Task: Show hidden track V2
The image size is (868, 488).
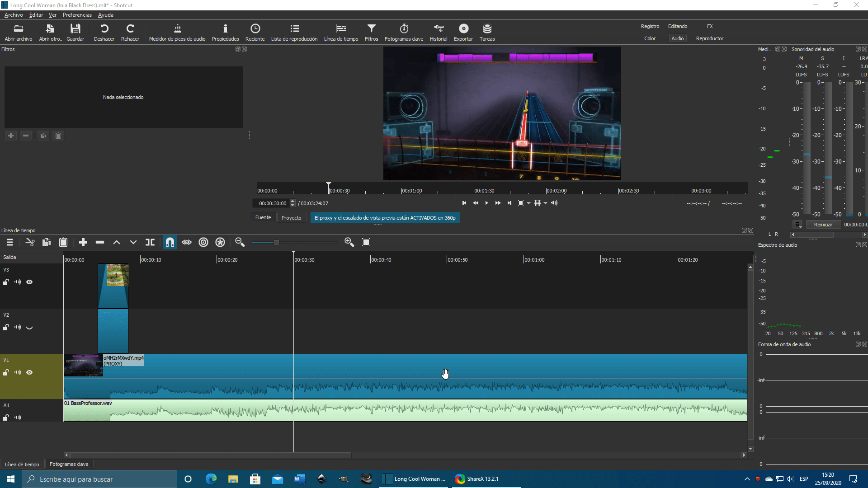Action: tap(29, 327)
